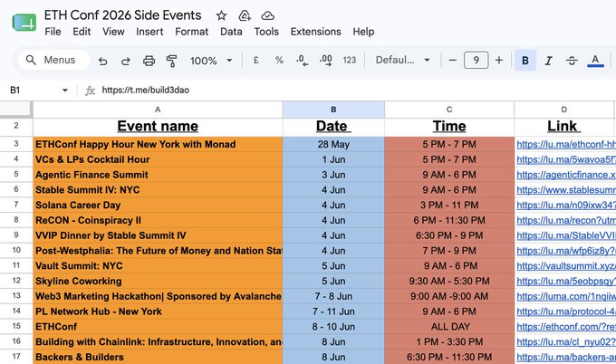Toggle italic formatting

548,61
